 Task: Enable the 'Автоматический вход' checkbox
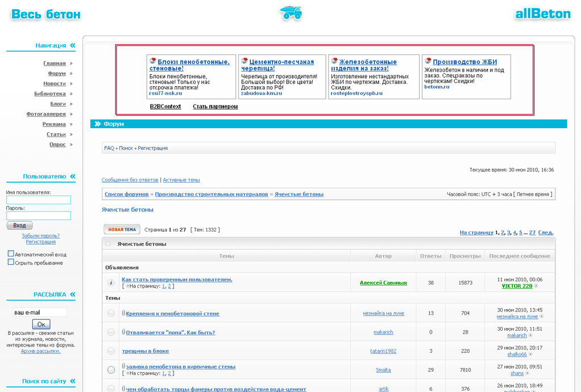coord(11,254)
